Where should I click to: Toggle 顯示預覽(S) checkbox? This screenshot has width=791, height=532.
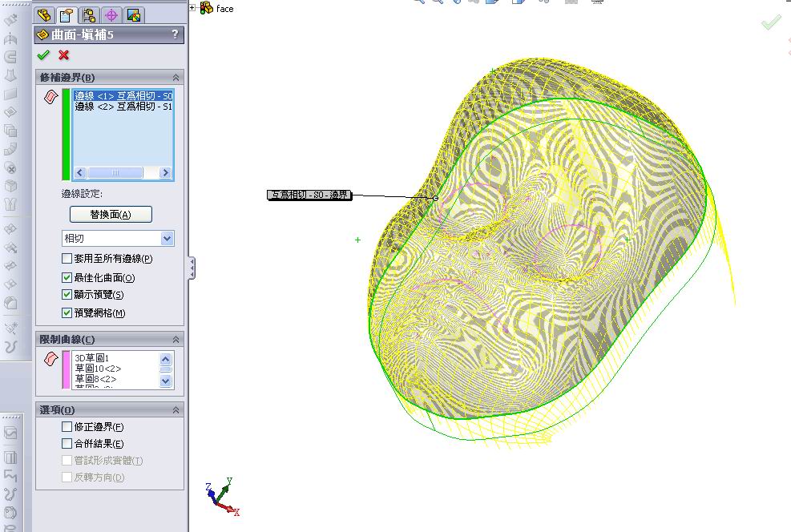click(x=67, y=295)
